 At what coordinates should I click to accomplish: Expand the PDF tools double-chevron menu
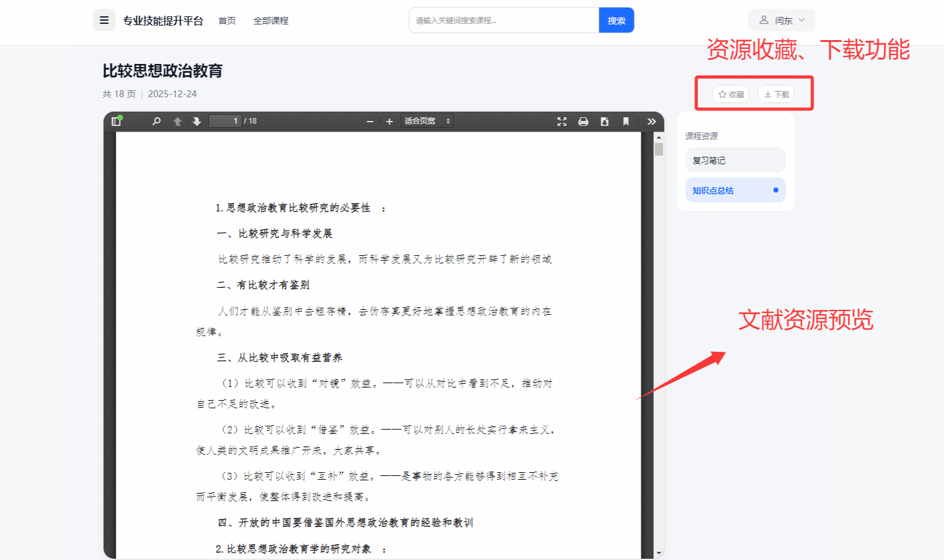tap(652, 121)
